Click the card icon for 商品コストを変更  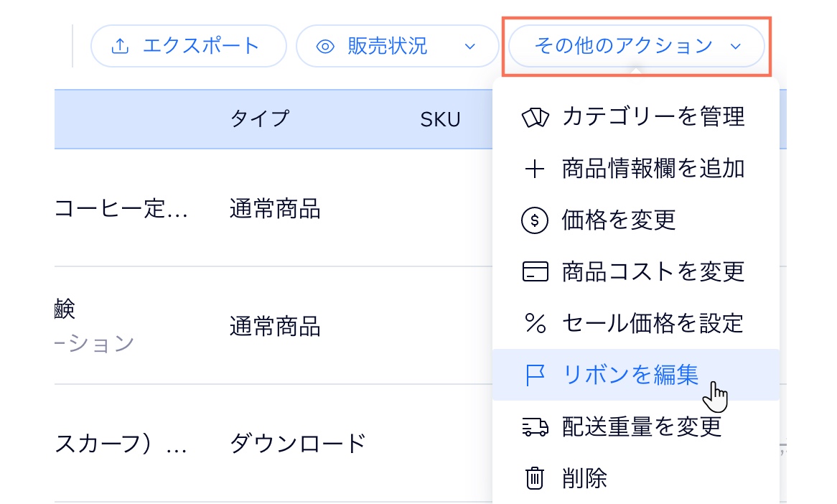click(x=535, y=272)
